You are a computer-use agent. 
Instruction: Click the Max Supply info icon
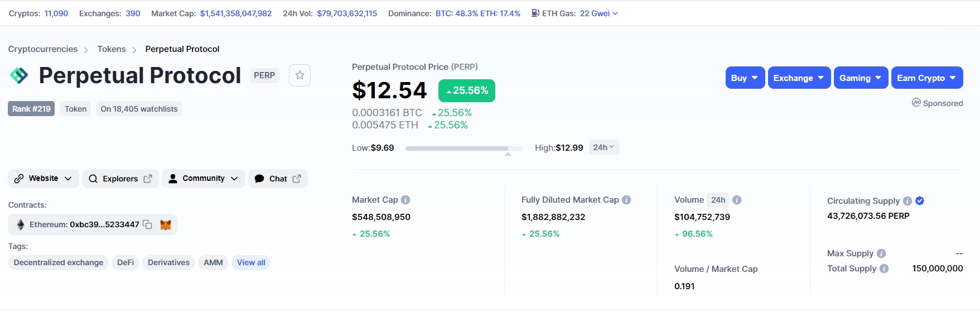click(x=881, y=253)
